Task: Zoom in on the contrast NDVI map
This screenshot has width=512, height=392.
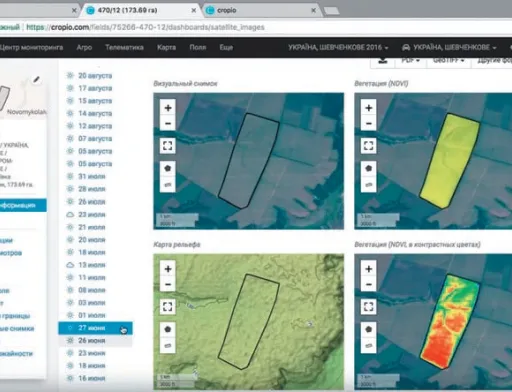Action: [x=369, y=269]
